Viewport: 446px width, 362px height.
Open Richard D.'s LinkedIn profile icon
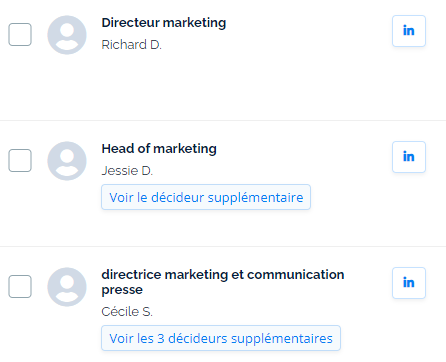409,31
